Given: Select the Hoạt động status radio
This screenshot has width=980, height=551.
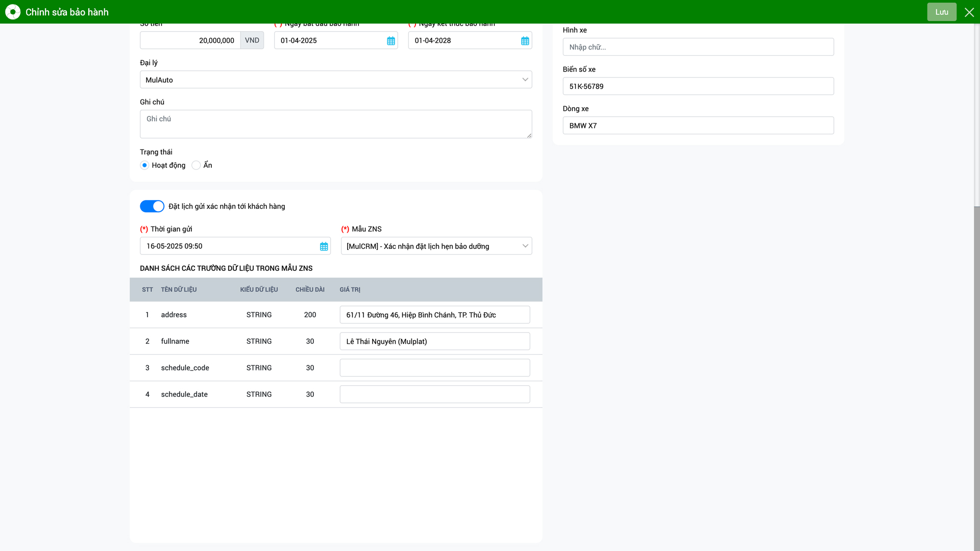Looking at the screenshot, I should tap(144, 165).
